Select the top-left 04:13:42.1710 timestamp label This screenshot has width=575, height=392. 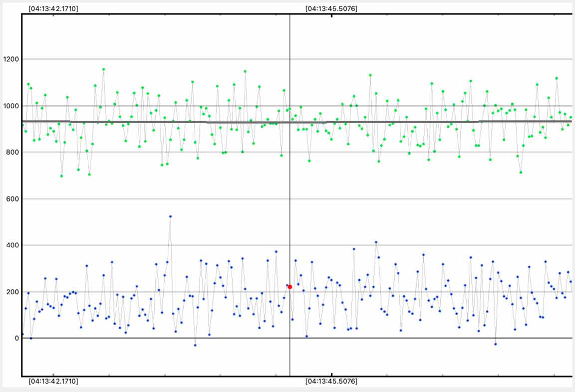pyautogui.click(x=53, y=8)
